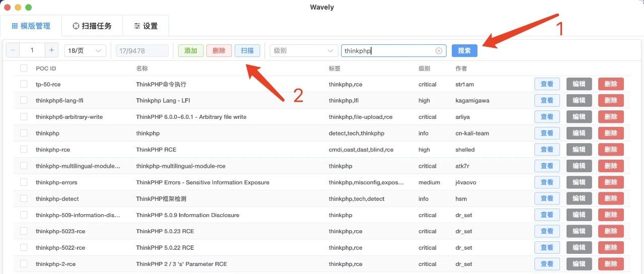Image resolution: width=644 pixels, height=274 pixels.
Task: Check the thinkphp-detect row checkbox
Action: pos(24,198)
